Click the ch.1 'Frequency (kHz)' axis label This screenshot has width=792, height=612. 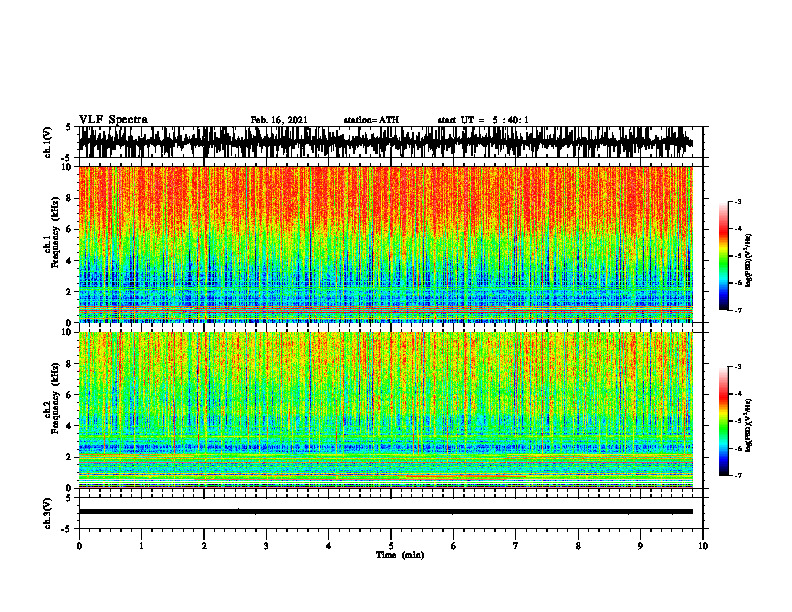pos(56,233)
